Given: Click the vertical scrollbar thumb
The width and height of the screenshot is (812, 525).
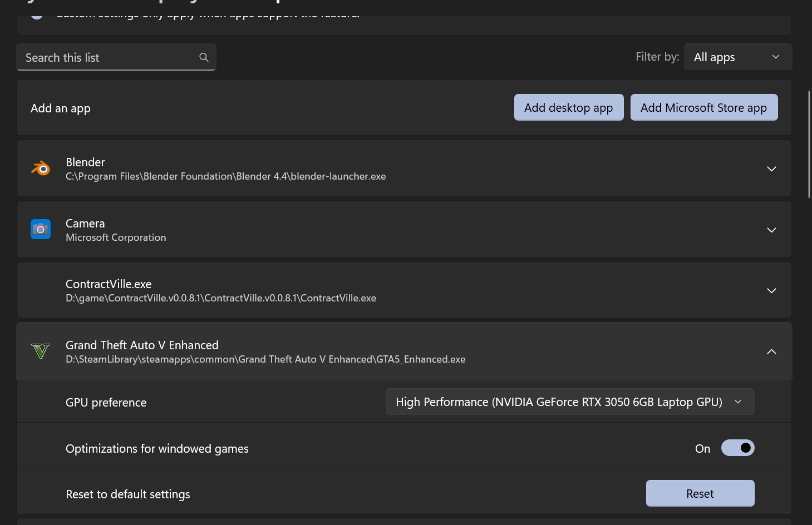Looking at the screenshot, I should click(x=809, y=144).
